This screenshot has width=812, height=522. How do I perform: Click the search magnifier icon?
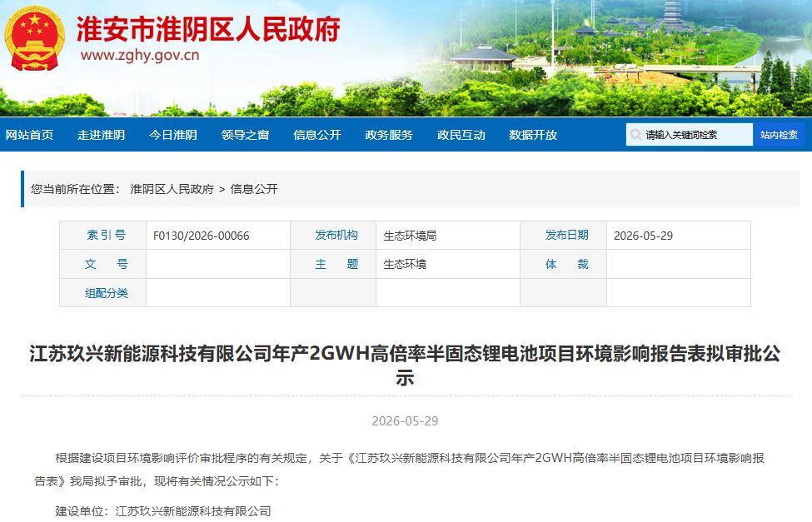point(635,135)
